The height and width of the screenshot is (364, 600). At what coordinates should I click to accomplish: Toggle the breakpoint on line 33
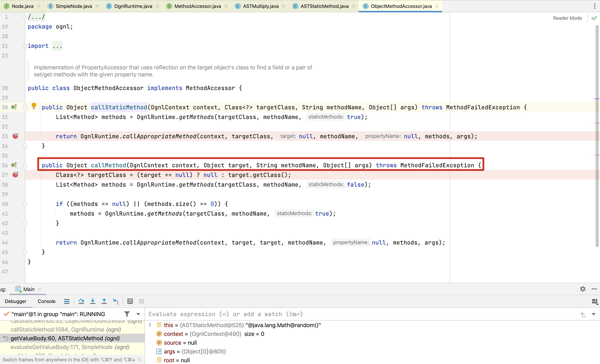[x=15, y=136]
